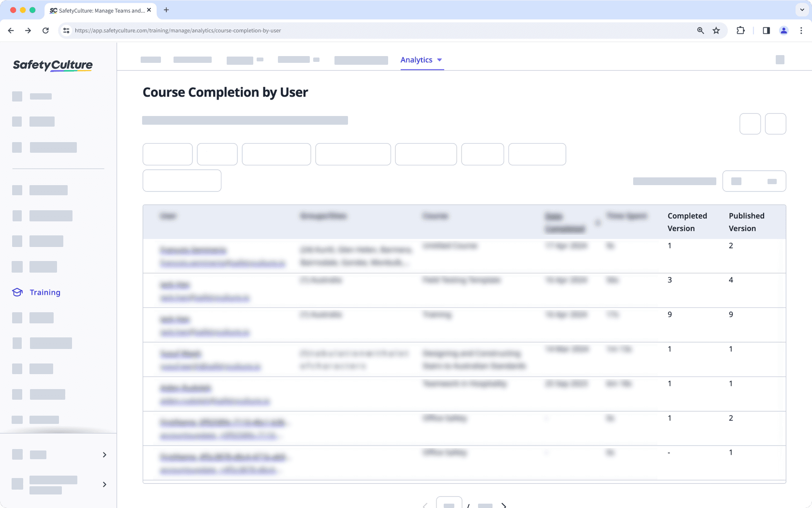The image size is (812, 508).
Task: Click the SafetyCulture logo
Action: click(x=52, y=65)
